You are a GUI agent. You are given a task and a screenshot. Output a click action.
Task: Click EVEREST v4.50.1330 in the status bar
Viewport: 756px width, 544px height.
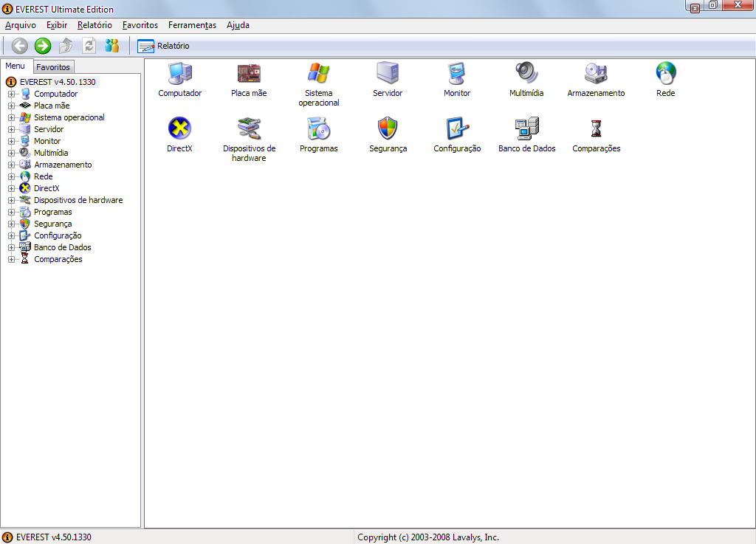click(53, 537)
